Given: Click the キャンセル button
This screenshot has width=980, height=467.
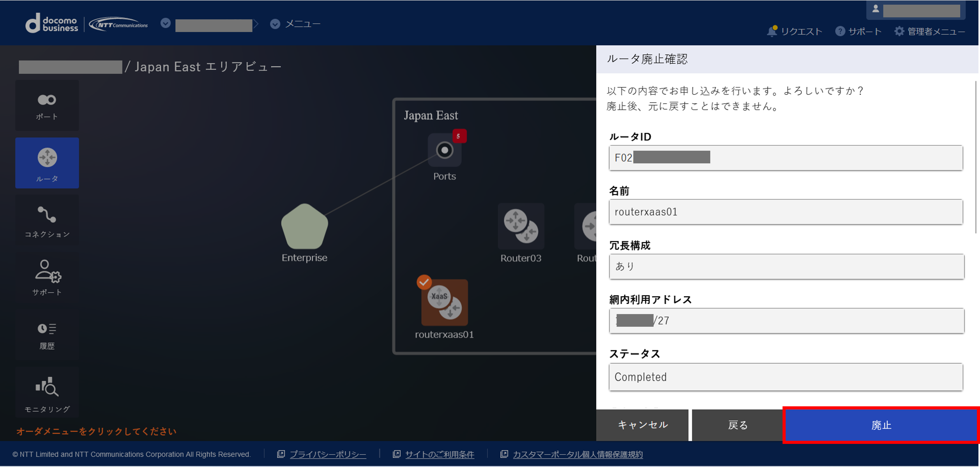Looking at the screenshot, I should (643, 425).
